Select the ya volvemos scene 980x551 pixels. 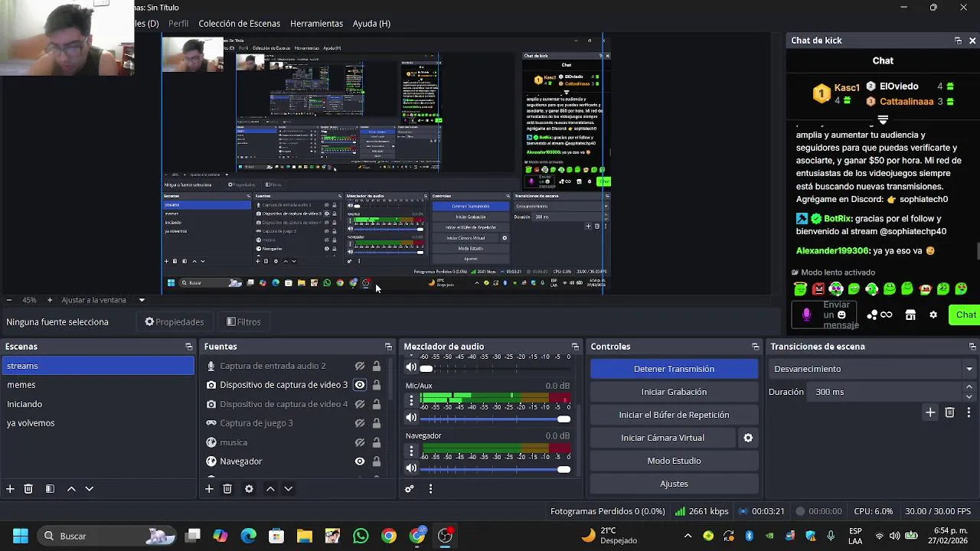(x=97, y=423)
